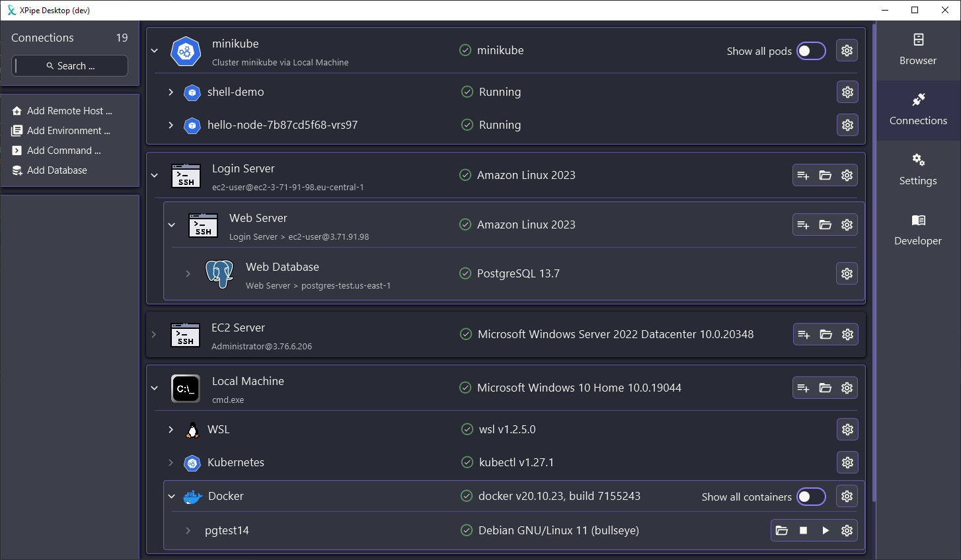Open settings gear for minikube cluster
The image size is (961, 560).
pos(847,50)
